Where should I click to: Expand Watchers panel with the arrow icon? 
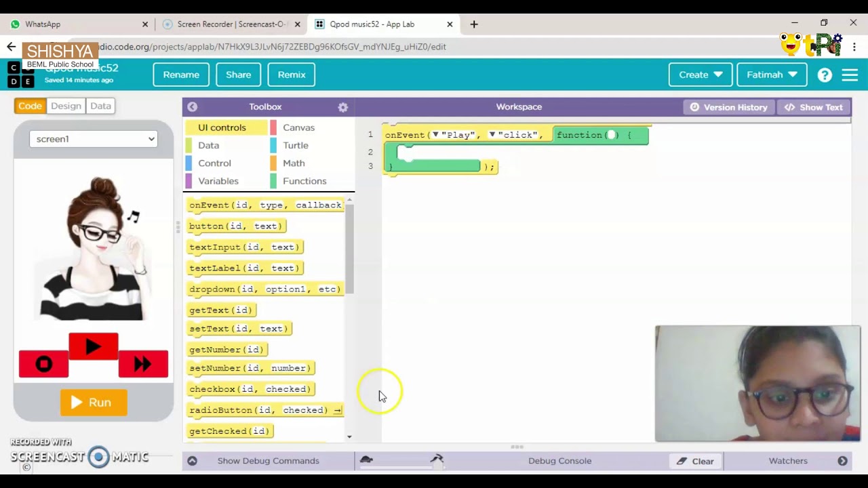coord(842,461)
